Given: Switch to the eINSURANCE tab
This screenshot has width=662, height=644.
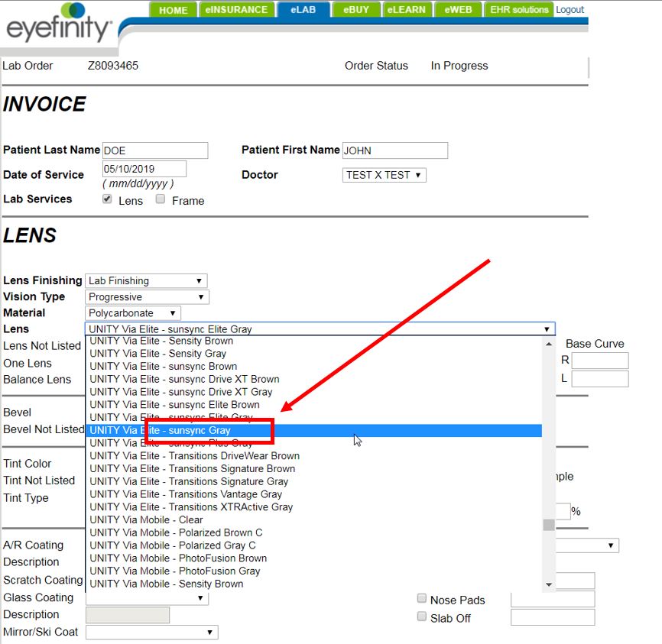Looking at the screenshot, I should click(236, 10).
